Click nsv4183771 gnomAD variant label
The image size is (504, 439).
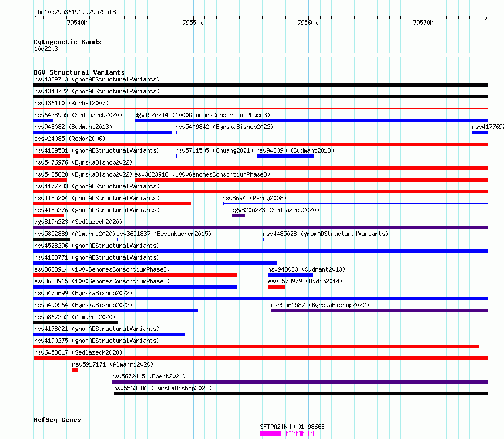97,257
